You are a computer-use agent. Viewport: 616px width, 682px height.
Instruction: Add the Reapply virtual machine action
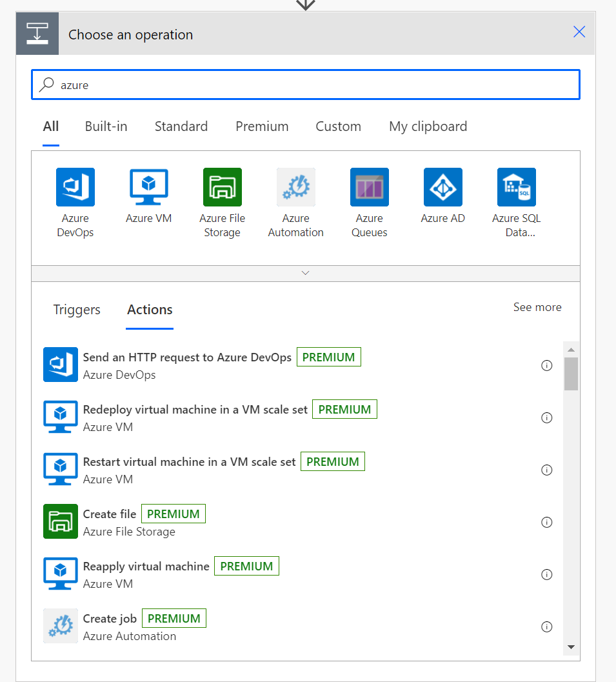pyautogui.click(x=146, y=567)
